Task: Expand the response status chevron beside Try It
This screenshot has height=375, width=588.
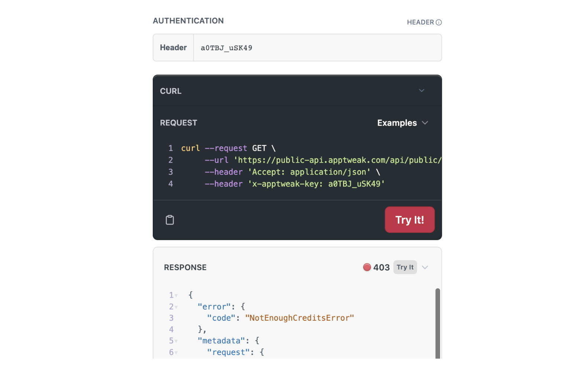Action: tap(425, 267)
